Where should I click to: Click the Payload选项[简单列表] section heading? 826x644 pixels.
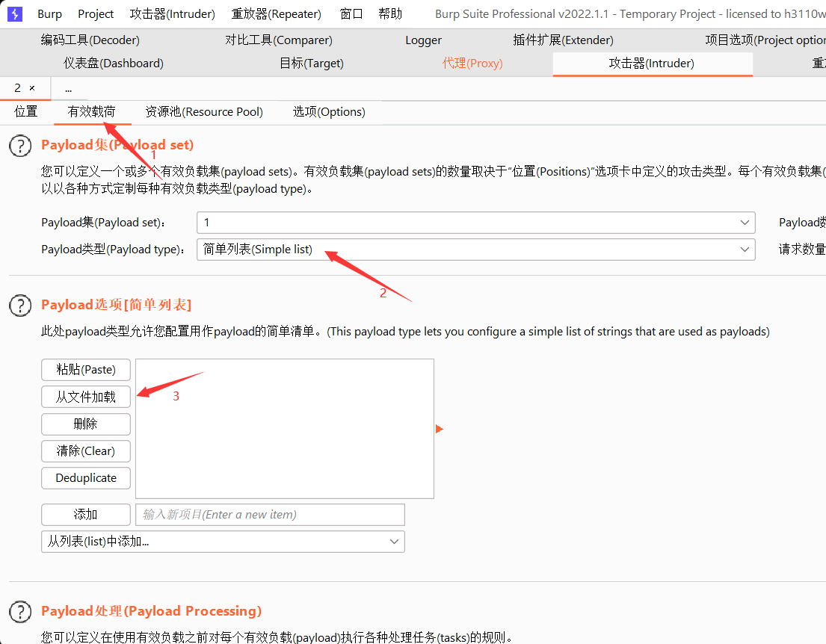pos(117,305)
